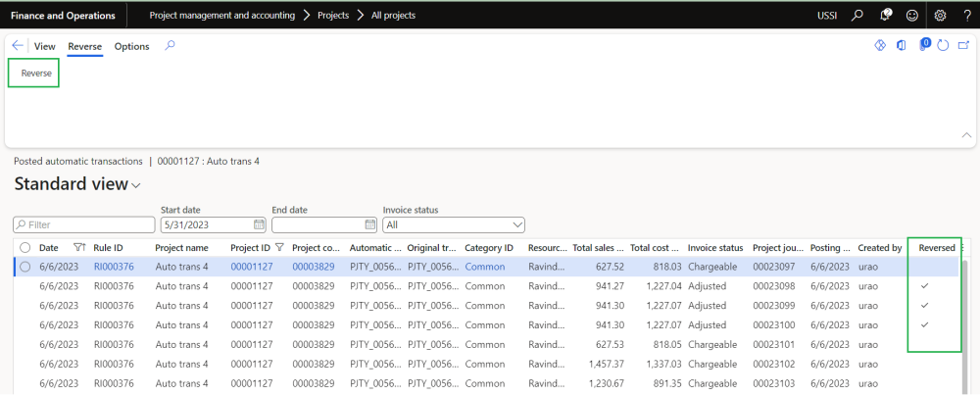Select the first row's radio selector
The height and width of the screenshot is (396, 980).
pyautogui.click(x=25, y=267)
